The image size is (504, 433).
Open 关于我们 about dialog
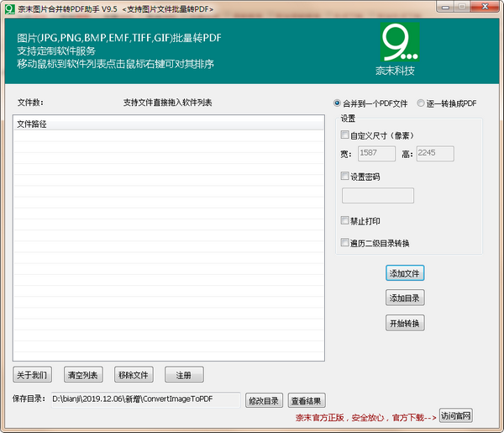pyautogui.click(x=33, y=375)
